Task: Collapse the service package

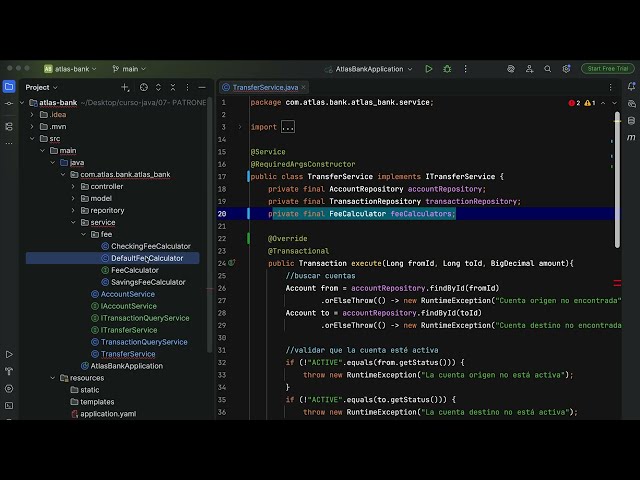Action: coord(73,222)
